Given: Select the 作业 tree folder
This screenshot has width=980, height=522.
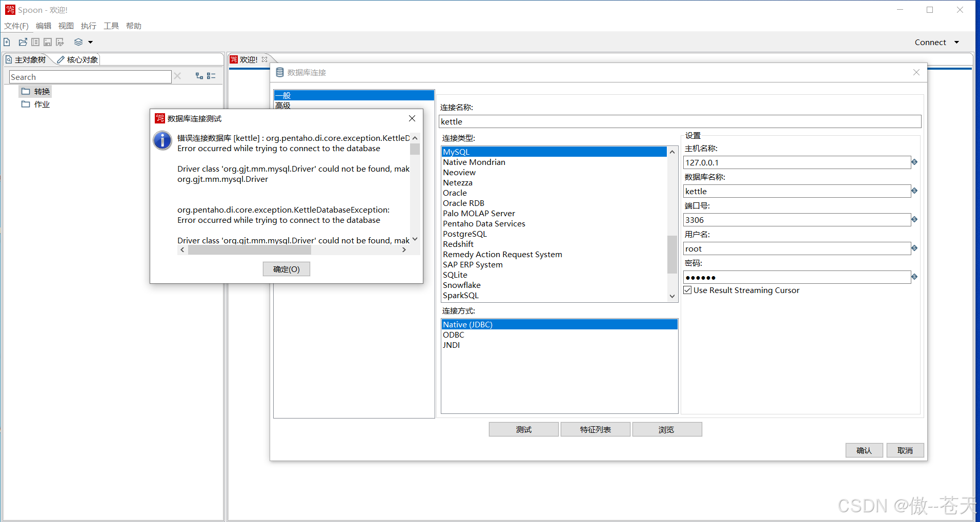Looking at the screenshot, I should point(36,104).
